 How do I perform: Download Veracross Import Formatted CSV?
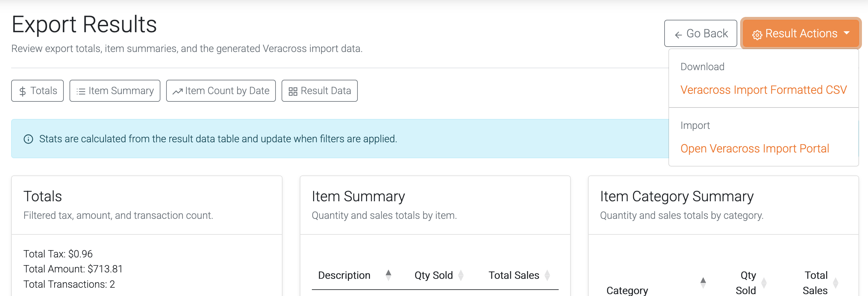tap(763, 90)
